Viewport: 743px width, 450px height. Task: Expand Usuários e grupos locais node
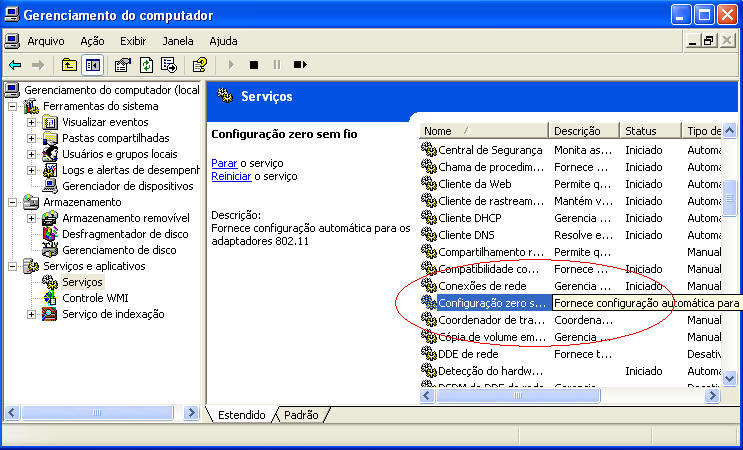coord(31,154)
